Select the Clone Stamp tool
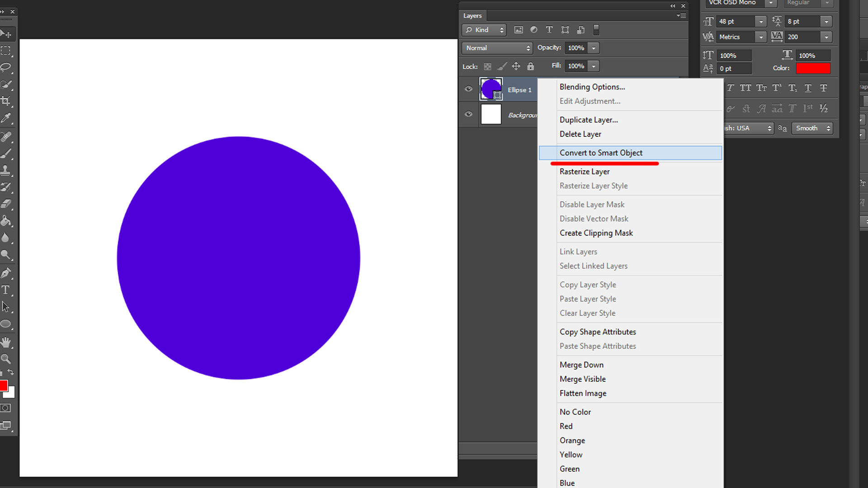Viewport: 868px width, 488px height. [6, 170]
